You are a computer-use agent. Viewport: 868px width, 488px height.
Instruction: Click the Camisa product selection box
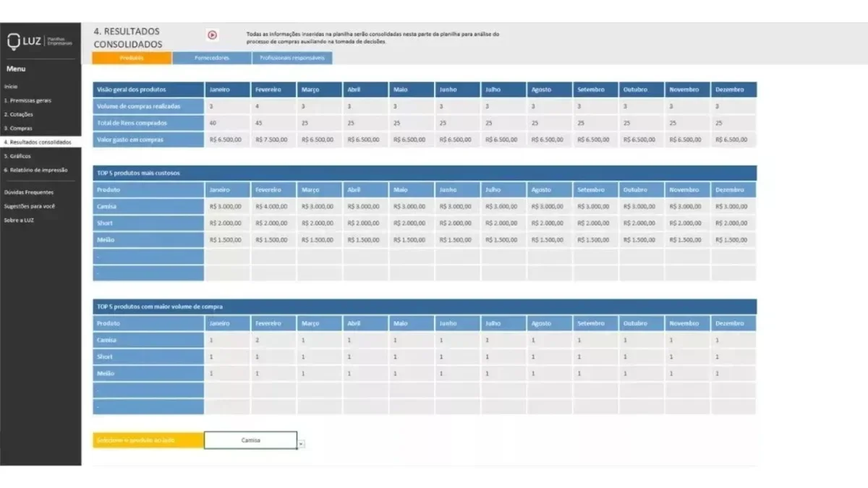(250, 440)
